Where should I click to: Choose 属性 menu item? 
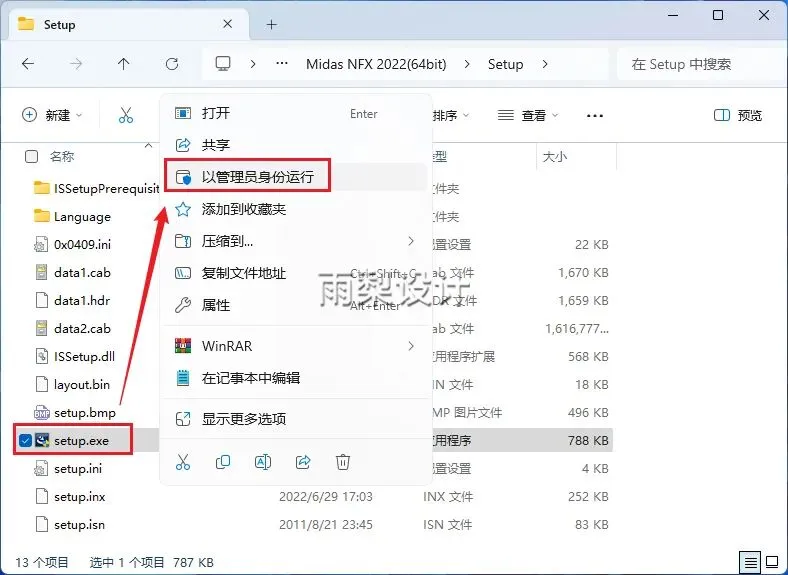[296, 305]
